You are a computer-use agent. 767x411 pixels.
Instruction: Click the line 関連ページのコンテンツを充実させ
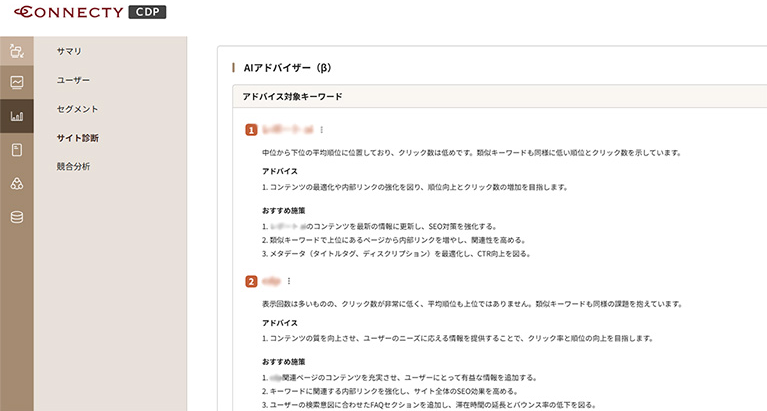400,378
